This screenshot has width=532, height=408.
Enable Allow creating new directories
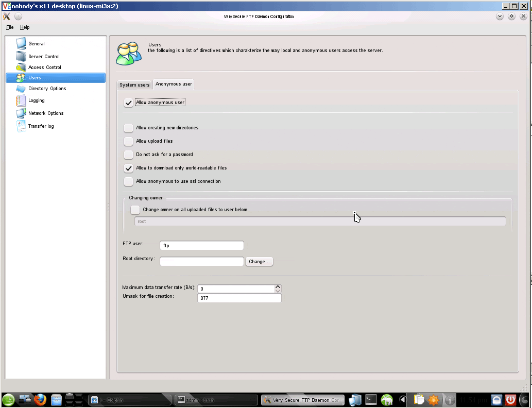[x=128, y=128]
